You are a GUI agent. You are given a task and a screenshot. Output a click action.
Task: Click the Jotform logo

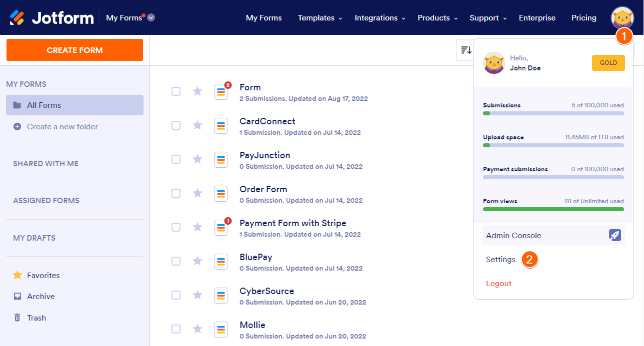[x=51, y=18]
